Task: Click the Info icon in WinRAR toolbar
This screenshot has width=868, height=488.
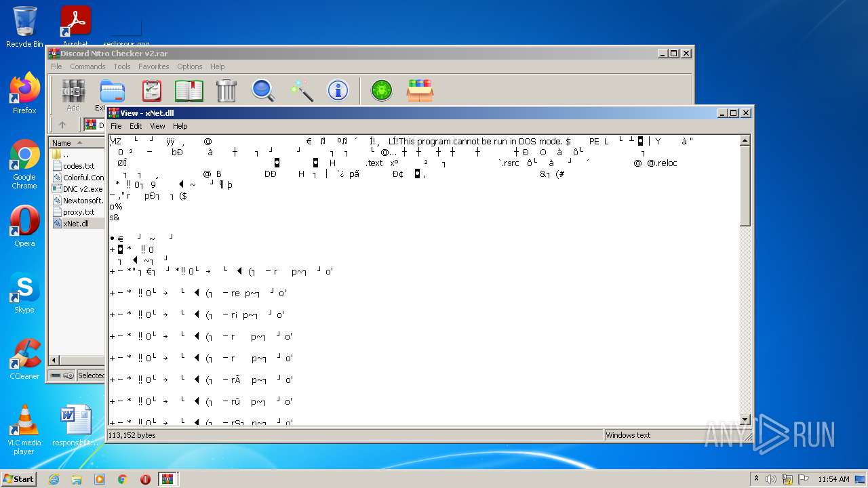Action: pyautogui.click(x=338, y=90)
